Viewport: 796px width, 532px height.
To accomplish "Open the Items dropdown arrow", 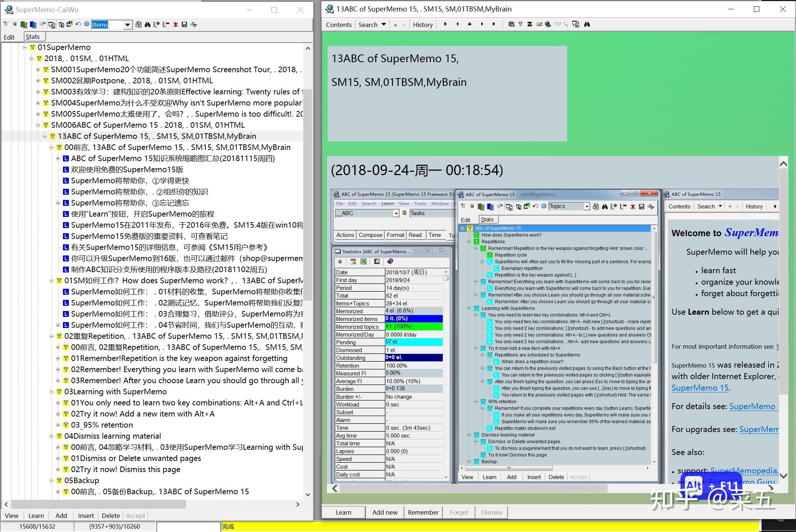I will point(127,25).
